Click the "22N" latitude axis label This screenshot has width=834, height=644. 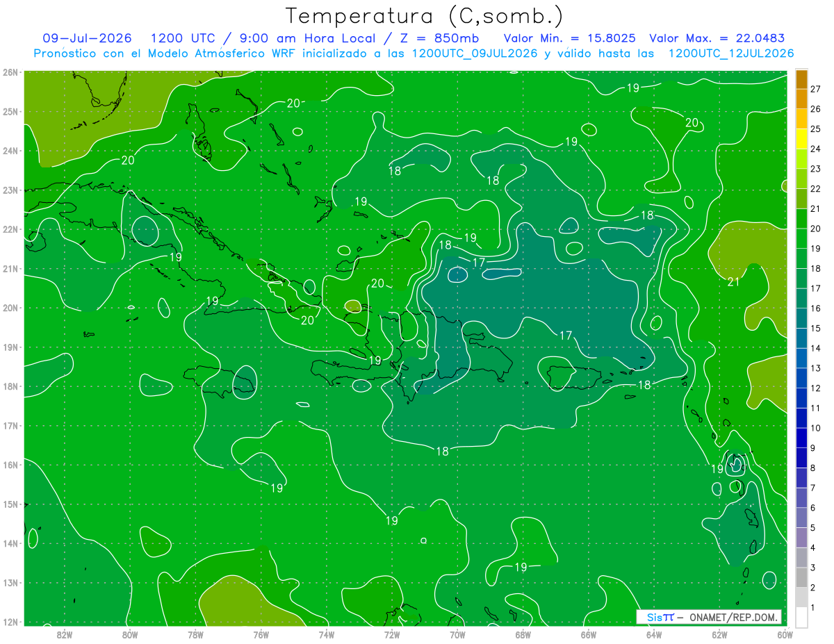click(10, 229)
